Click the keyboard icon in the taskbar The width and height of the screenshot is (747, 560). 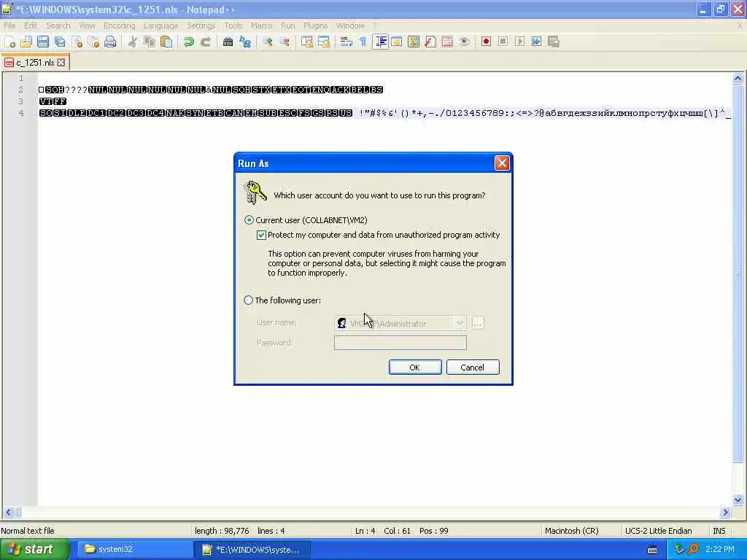click(x=652, y=550)
